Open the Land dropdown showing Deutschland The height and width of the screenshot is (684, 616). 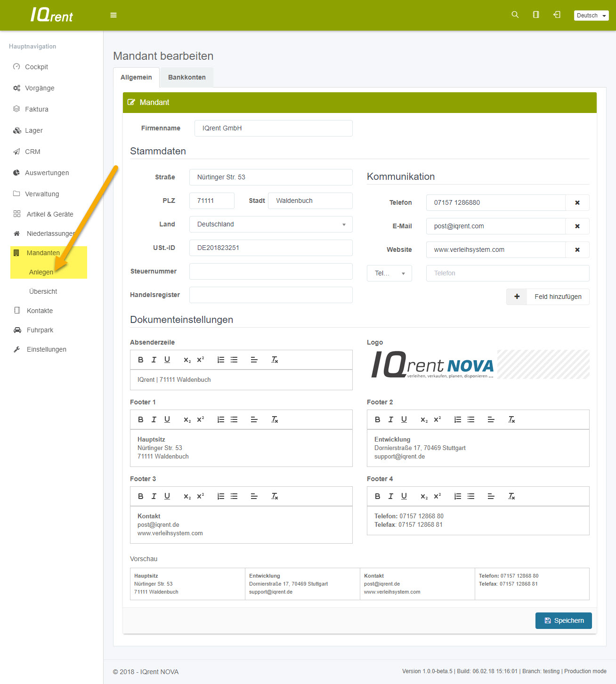coord(271,224)
